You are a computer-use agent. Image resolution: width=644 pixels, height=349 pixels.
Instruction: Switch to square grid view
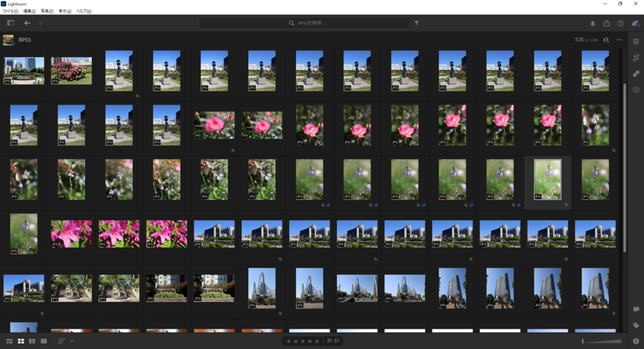(21, 341)
